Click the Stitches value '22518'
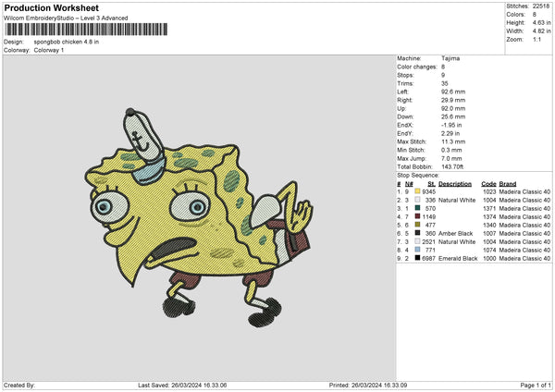555x392 pixels. [541, 6]
